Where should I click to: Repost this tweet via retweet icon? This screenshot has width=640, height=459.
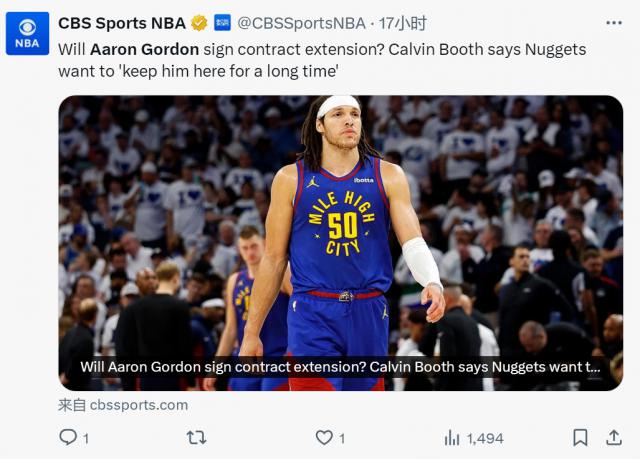[197, 438]
